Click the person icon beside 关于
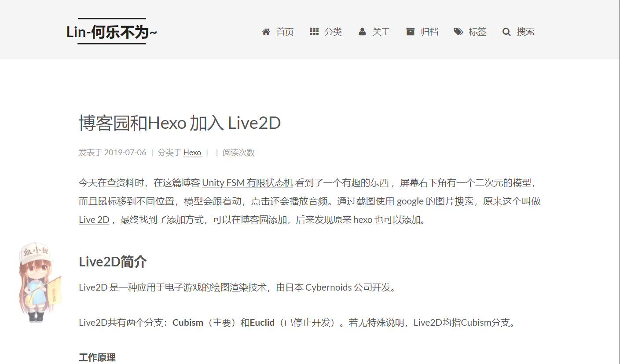 pyautogui.click(x=362, y=31)
